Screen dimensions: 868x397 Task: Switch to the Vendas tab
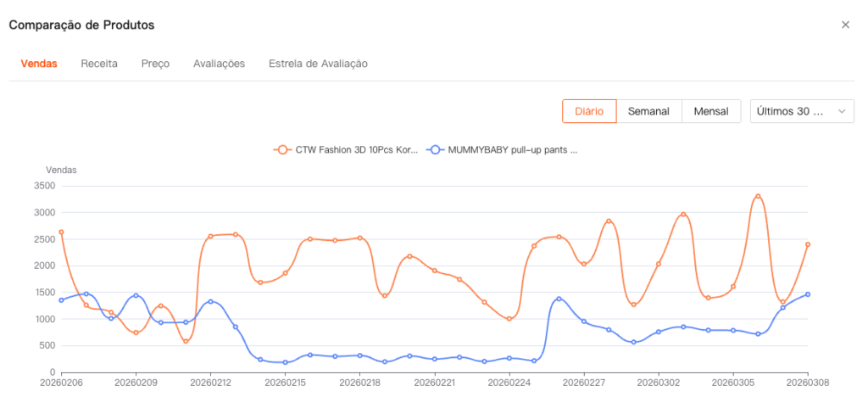coord(39,64)
